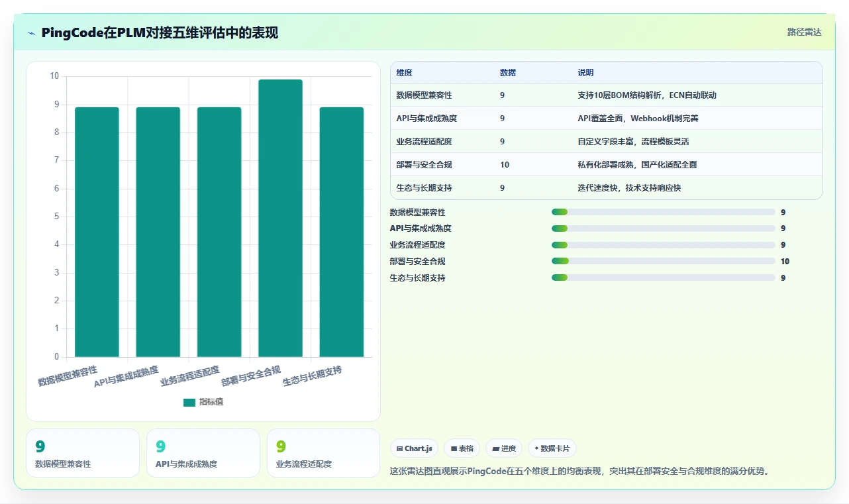Select the 数据模型兼容性 table cell
This screenshot has width=849, height=504.
coord(424,95)
